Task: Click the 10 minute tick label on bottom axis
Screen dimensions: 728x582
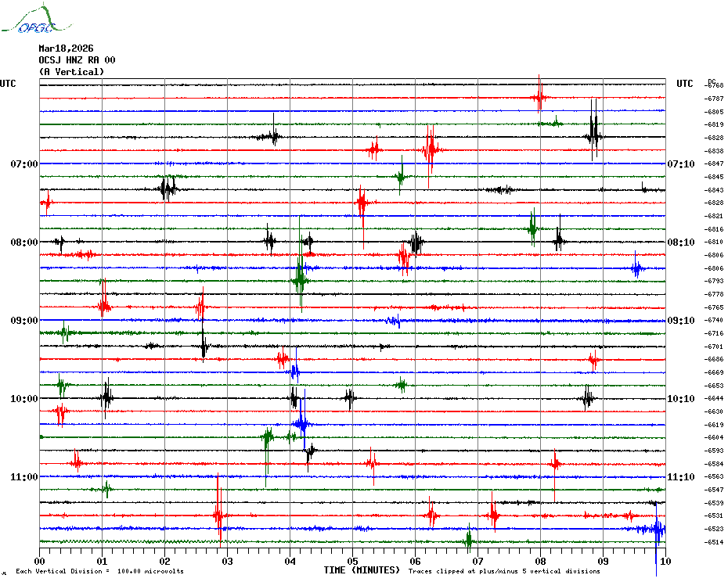Action: [665, 561]
